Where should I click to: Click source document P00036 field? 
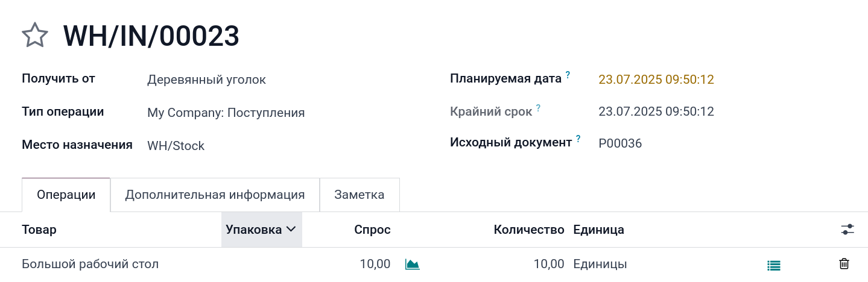[620, 143]
